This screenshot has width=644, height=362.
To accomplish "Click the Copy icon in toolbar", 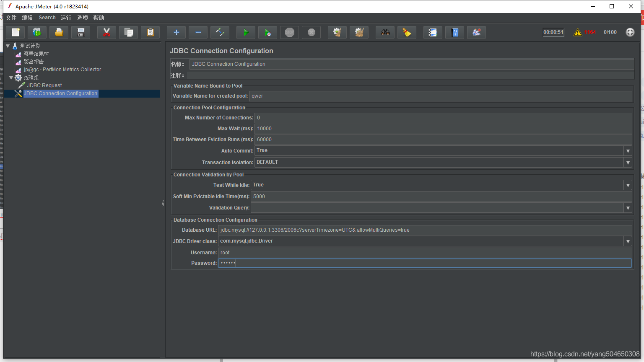I will coord(129,32).
